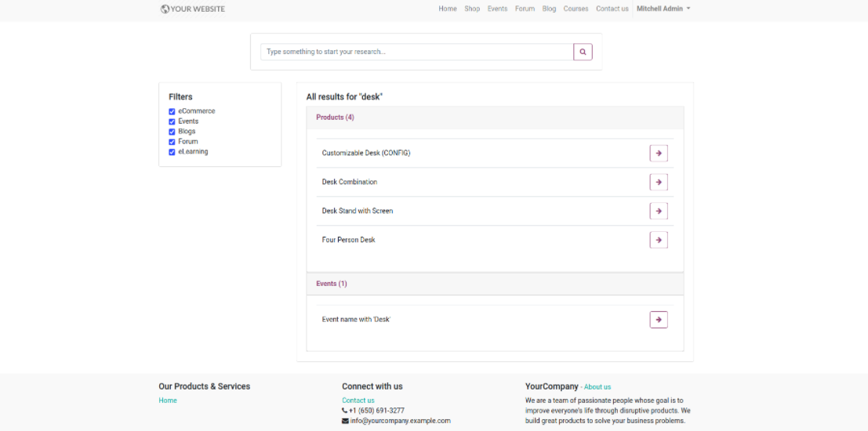The image size is (868, 431).
Task: Click the magnifier search button
Action: click(583, 52)
